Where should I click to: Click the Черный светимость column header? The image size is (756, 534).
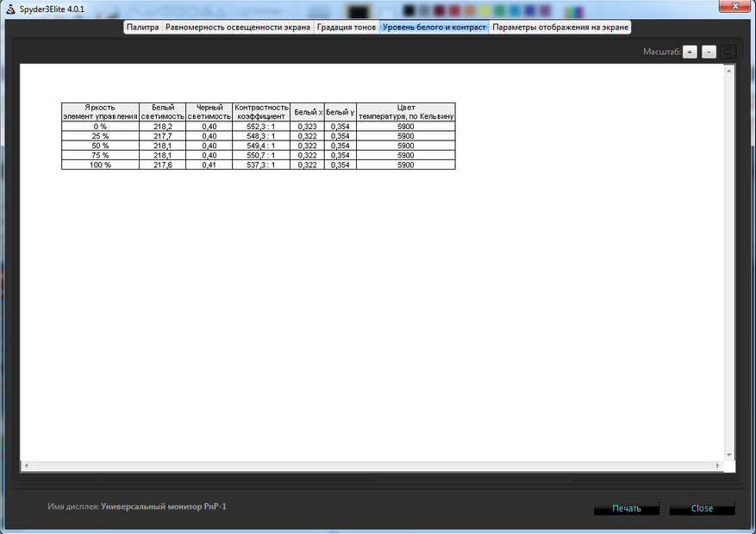click(x=209, y=112)
